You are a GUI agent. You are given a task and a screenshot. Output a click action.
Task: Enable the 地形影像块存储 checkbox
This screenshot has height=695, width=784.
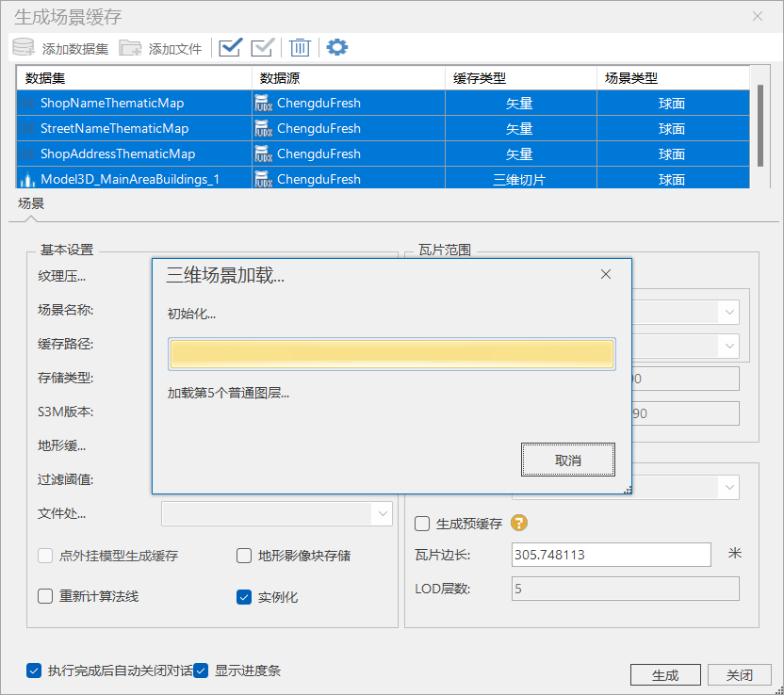pos(244,556)
